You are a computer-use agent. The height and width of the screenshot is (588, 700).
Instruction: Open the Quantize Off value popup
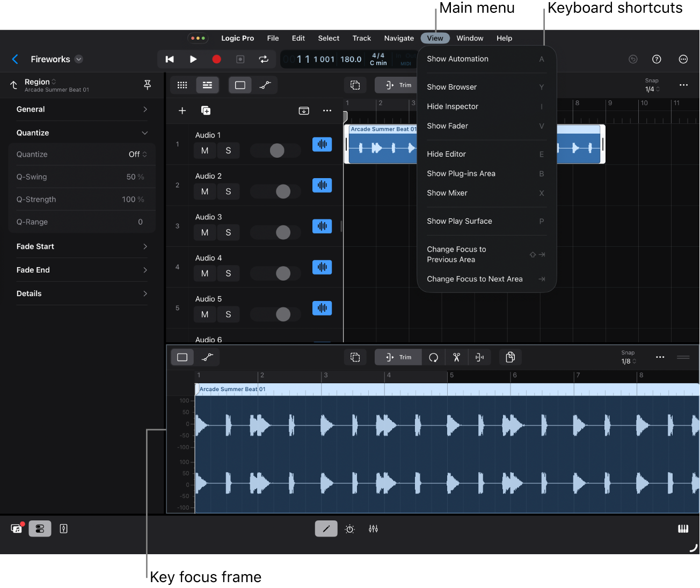point(137,155)
